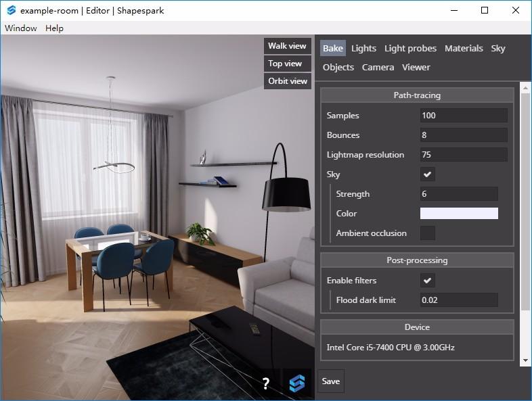532x401 pixels.
Task: Click the Path-tracing section header
Action: [417, 95]
